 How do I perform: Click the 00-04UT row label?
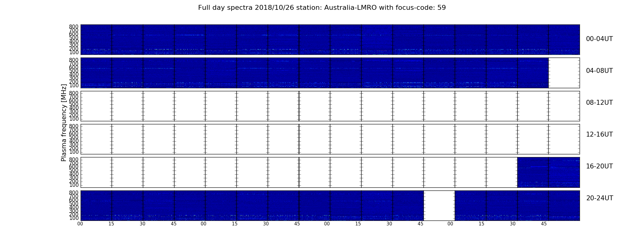[599, 39]
